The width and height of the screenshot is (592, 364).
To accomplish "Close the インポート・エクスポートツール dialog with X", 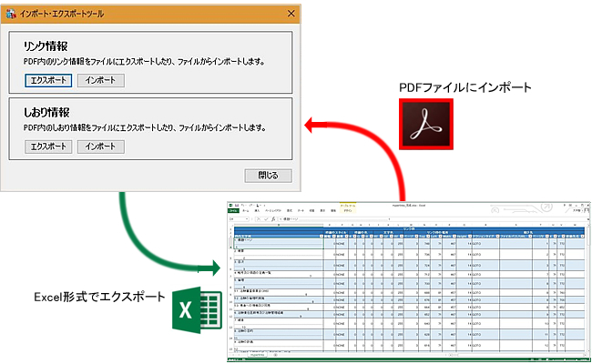I will 291,14.
